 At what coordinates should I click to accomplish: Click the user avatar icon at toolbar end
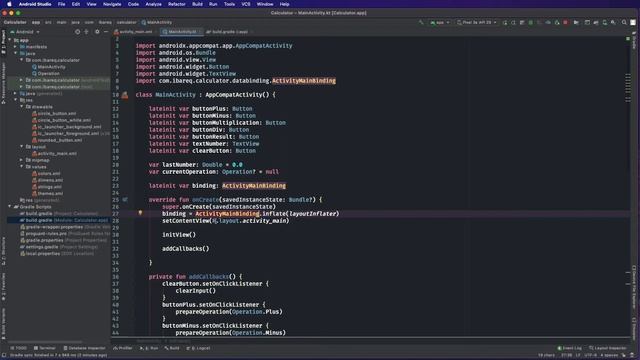(x=633, y=22)
